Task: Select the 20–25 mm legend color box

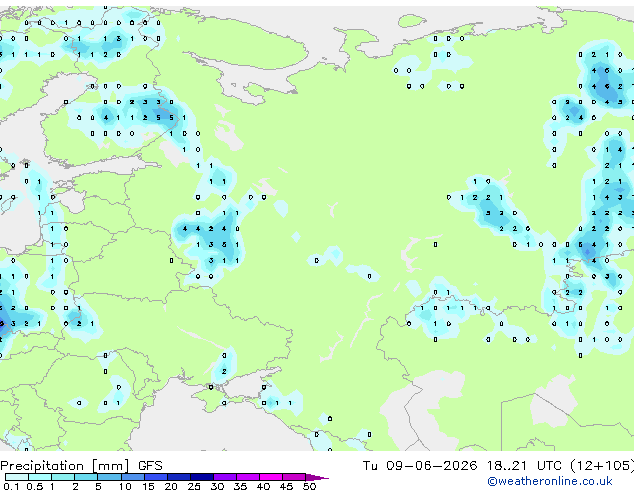Action: [179, 477]
